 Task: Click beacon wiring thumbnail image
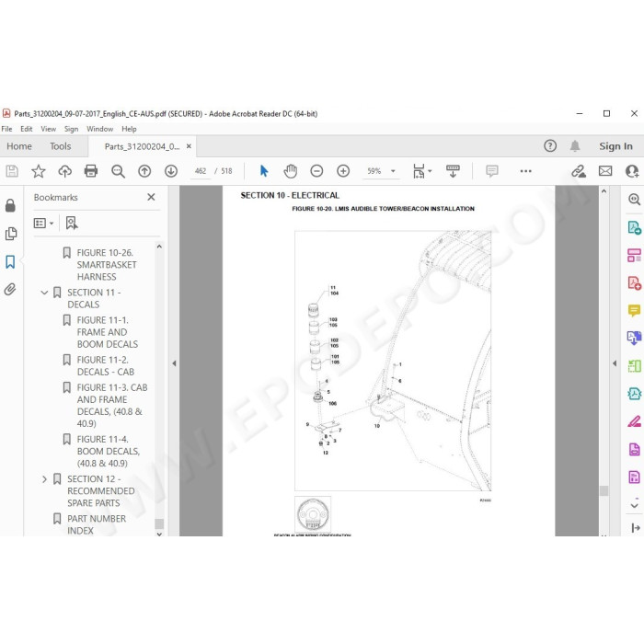(x=313, y=514)
